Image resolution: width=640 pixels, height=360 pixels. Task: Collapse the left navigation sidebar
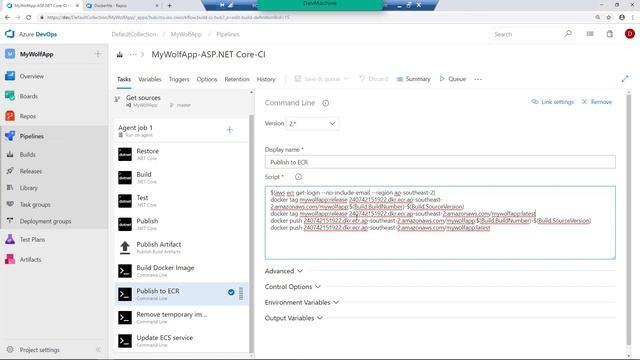pos(98,350)
